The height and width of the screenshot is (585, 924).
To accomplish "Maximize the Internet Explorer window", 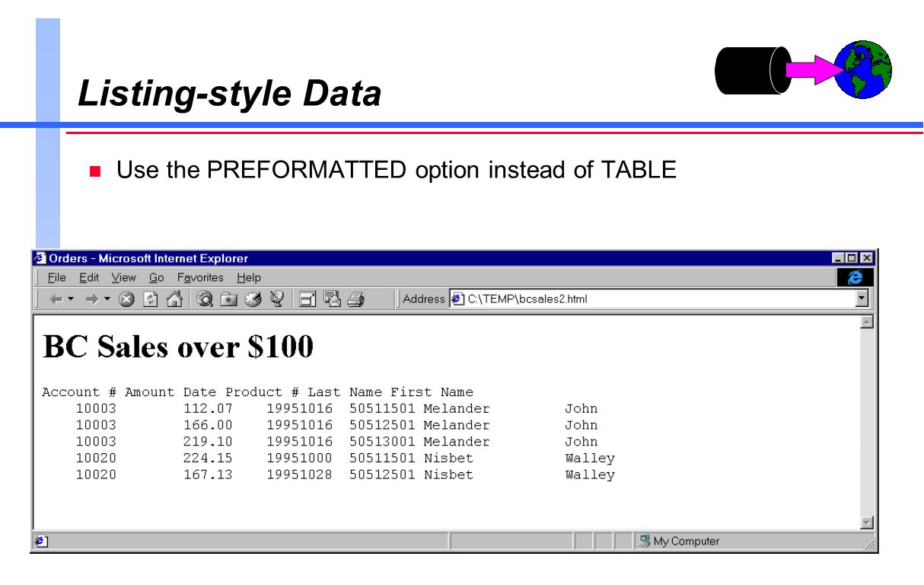I will (852, 258).
